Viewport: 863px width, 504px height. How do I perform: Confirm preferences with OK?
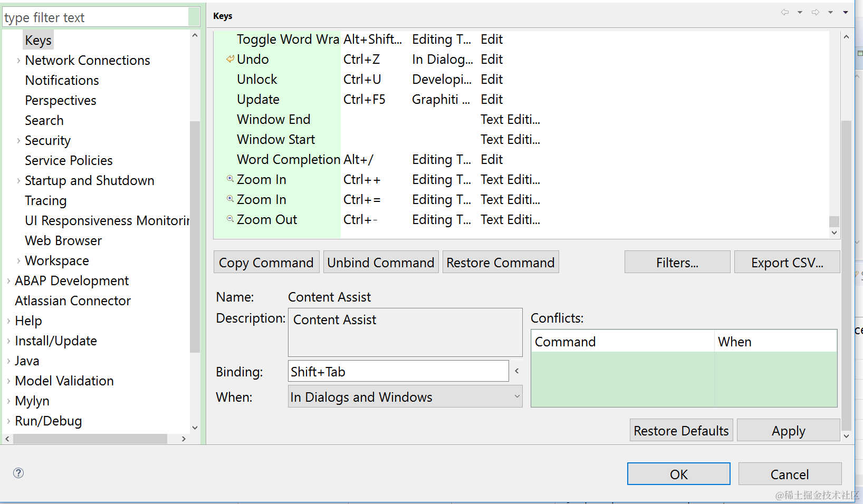(x=679, y=474)
